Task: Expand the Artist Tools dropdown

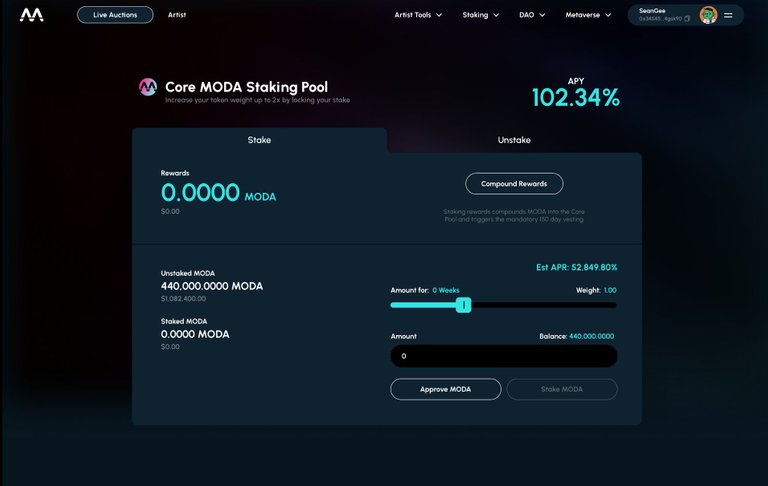Action: click(418, 15)
